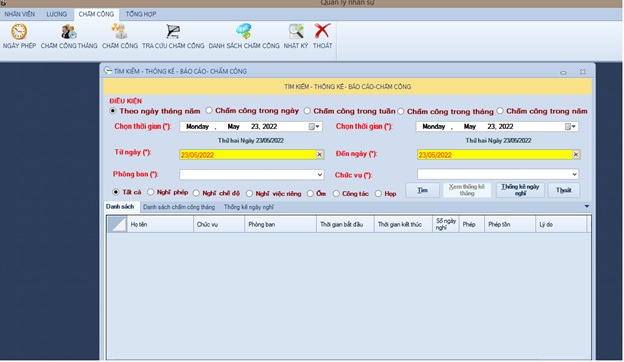
Task: Click the Phép tồn column header
Action: [x=510, y=224]
